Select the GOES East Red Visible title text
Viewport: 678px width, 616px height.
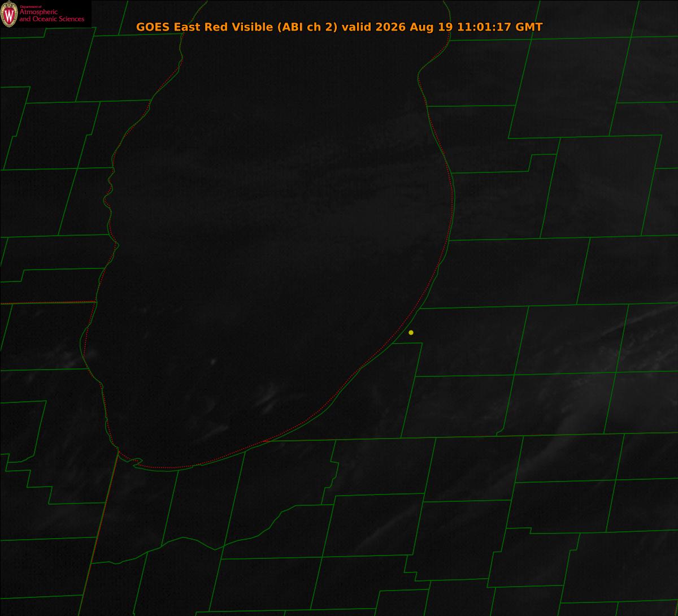tap(204, 27)
